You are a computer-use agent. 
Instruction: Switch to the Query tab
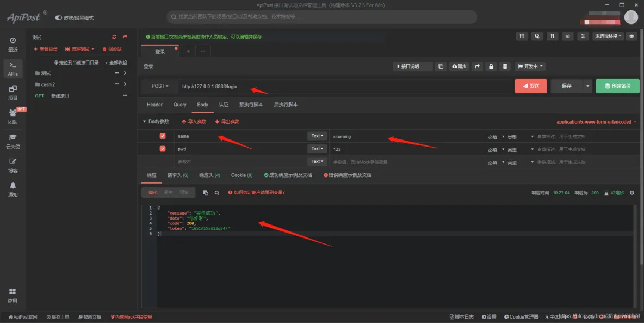180,105
